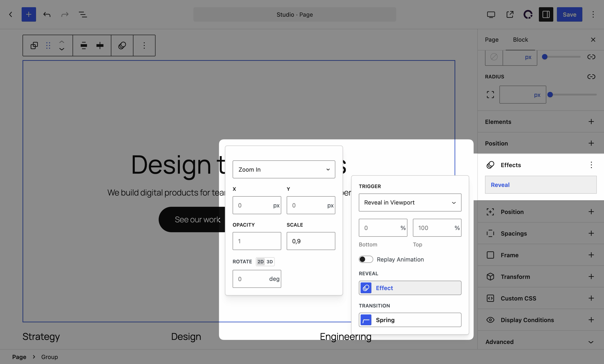Select the 3D rotate mode

(x=270, y=262)
